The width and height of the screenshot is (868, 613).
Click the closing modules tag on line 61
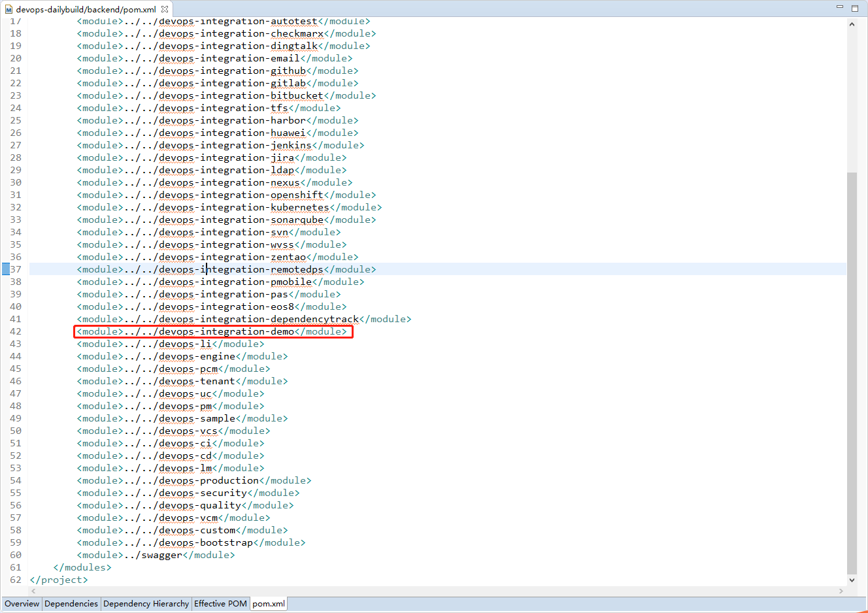pyautogui.click(x=82, y=568)
